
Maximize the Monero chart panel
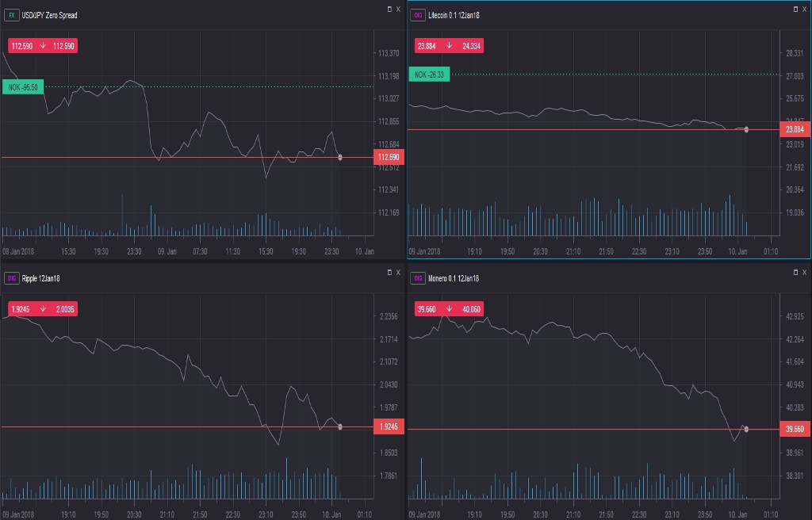[795, 272]
